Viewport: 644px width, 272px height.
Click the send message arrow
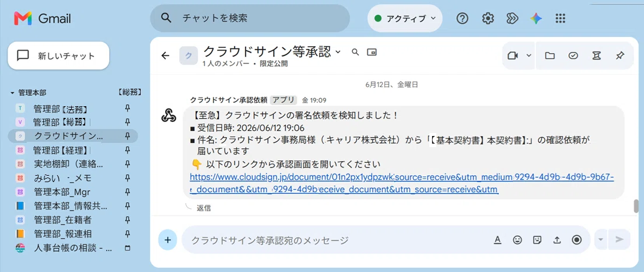tap(619, 239)
